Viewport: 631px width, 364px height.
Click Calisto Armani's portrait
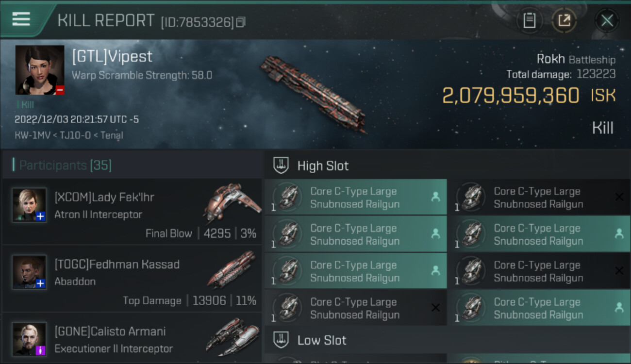coord(29,339)
